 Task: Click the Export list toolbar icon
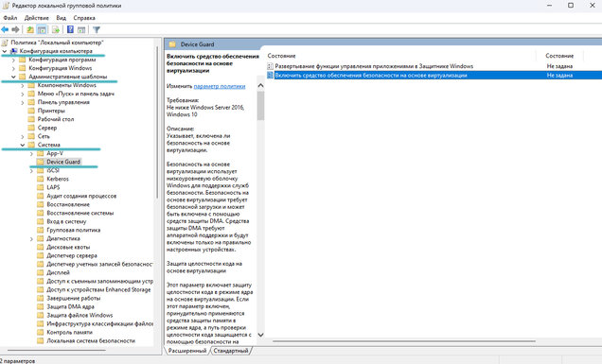tap(56, 29)
